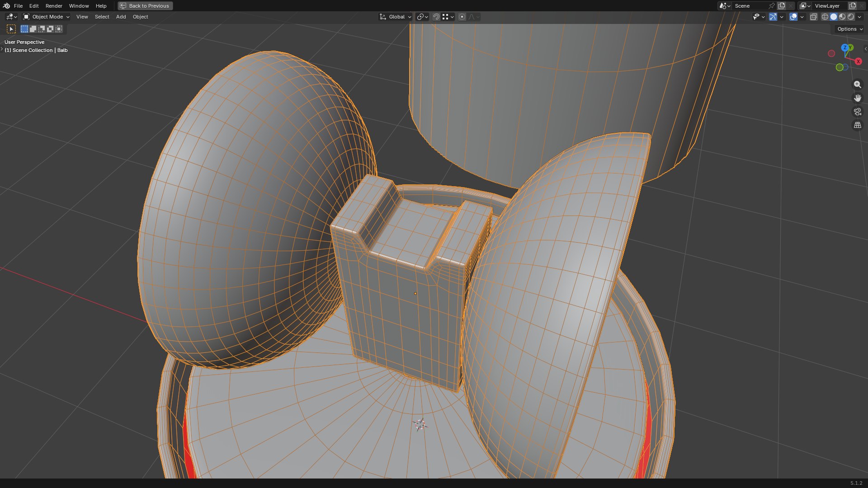Click the 3D cursor in the viewport

[x=420, y=424]
